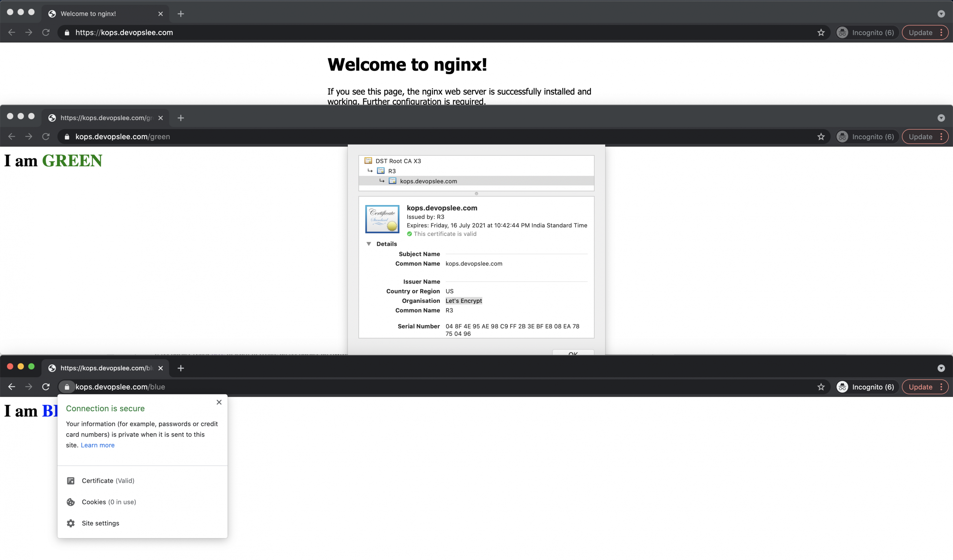Screen dimensions: 953x560
Task: Click the reload icon on the blue page window
Action: click(x=46, y=386)
